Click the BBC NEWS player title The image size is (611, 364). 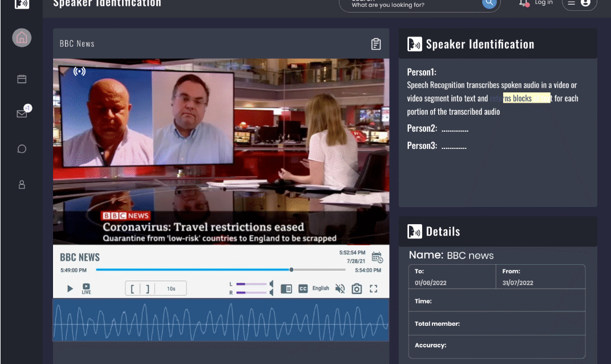click(x=80, y=257)
